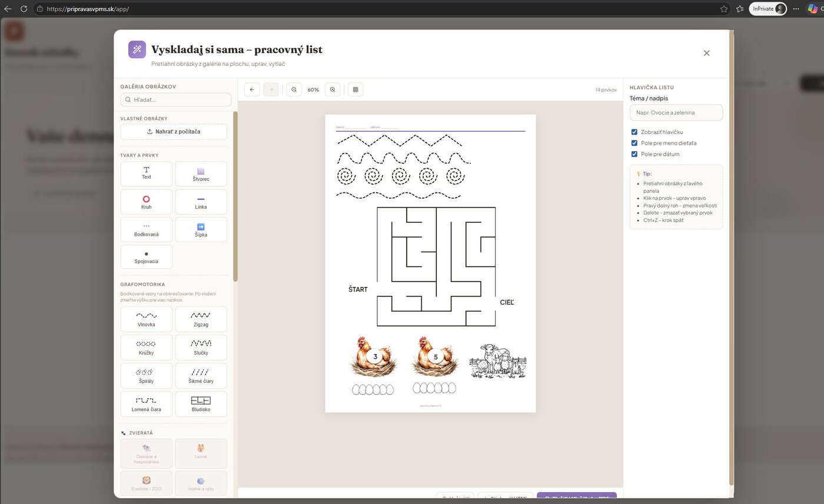Bookmark page with star icon
Image resolution: width=824 pixels, height=504 pixels.
tap(724, 9)
